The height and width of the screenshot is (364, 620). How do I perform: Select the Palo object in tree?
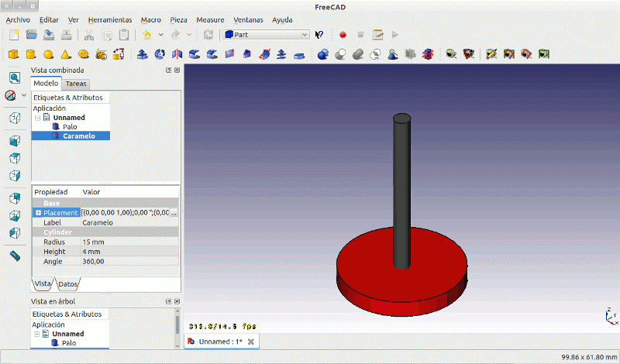70,126
